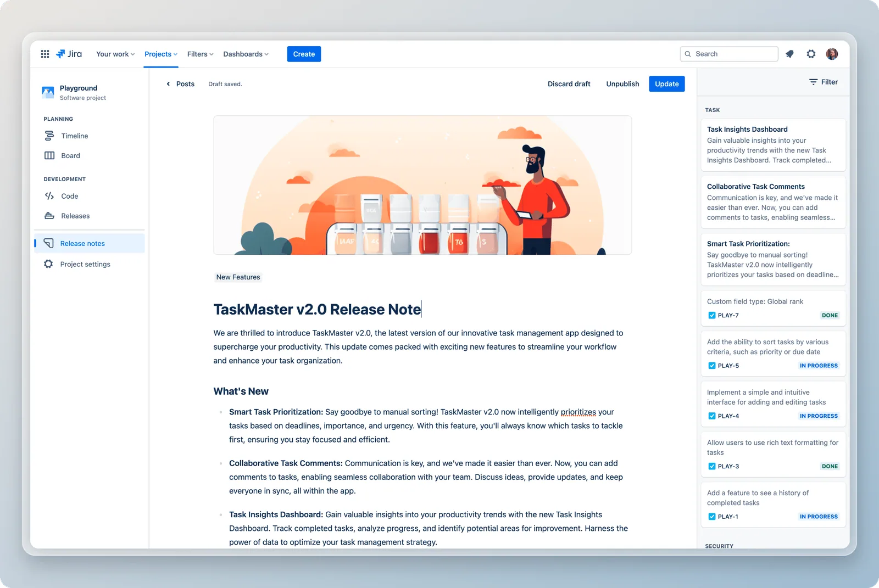Click the Release notes sidebar icon
Viewport: 879px width, 588px height.
click(x=49, y=243)
